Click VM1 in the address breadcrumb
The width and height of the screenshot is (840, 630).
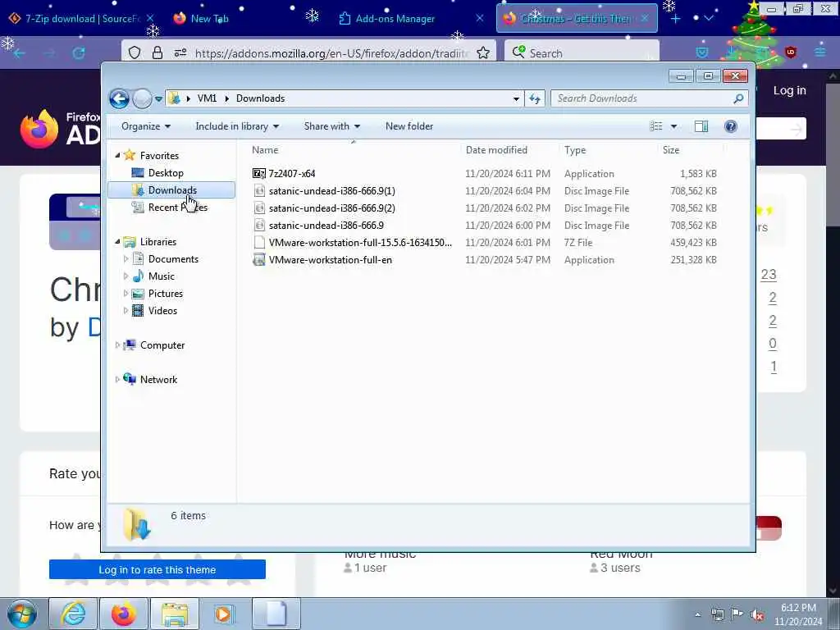(x=207, y=98)
